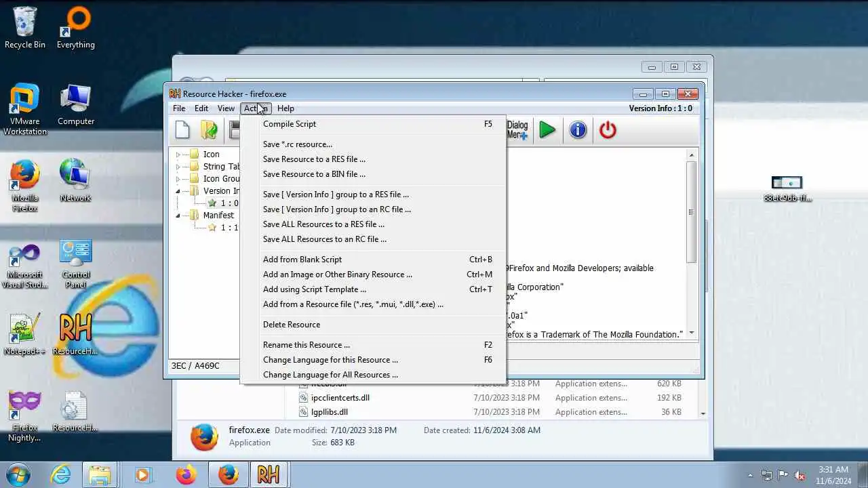Choose Save ALL Resources to a RES file

tap(373, 224)
